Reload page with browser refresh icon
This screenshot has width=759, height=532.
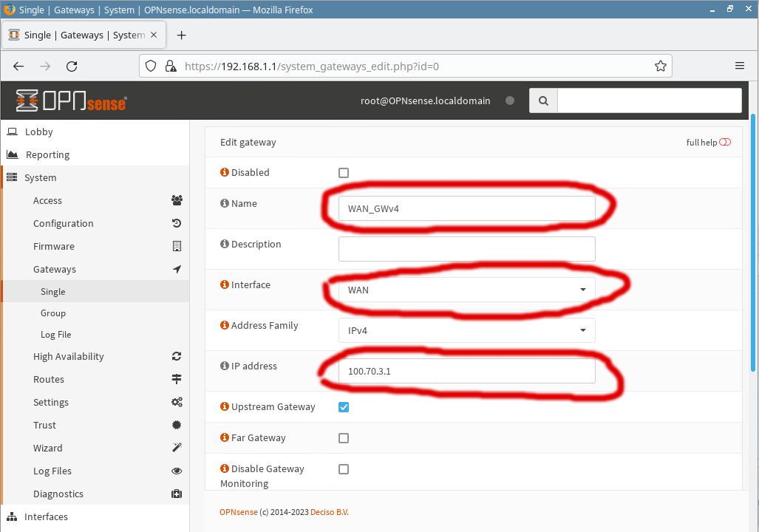click(72, 66)
